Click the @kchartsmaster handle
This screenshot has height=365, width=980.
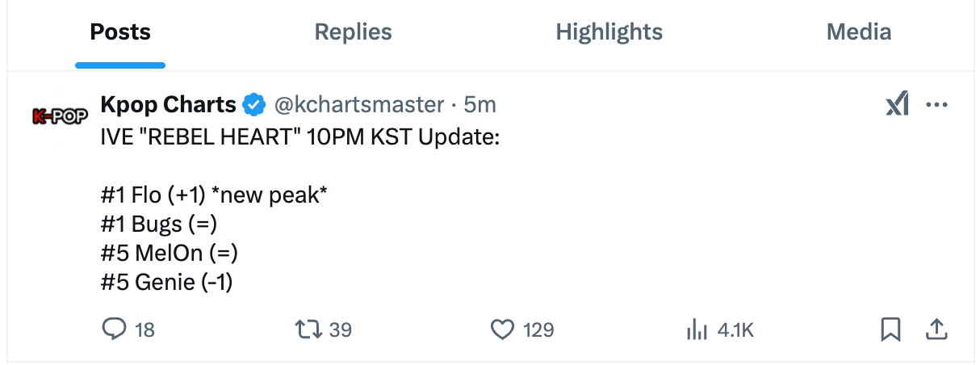(x=359, y=105)
